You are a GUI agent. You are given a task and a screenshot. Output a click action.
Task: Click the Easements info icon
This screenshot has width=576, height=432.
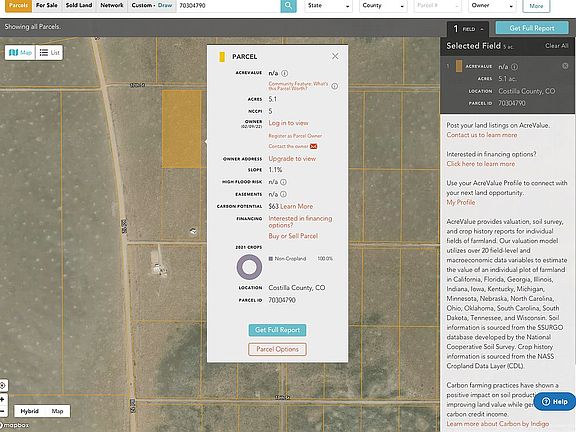[x=283, y=194]
